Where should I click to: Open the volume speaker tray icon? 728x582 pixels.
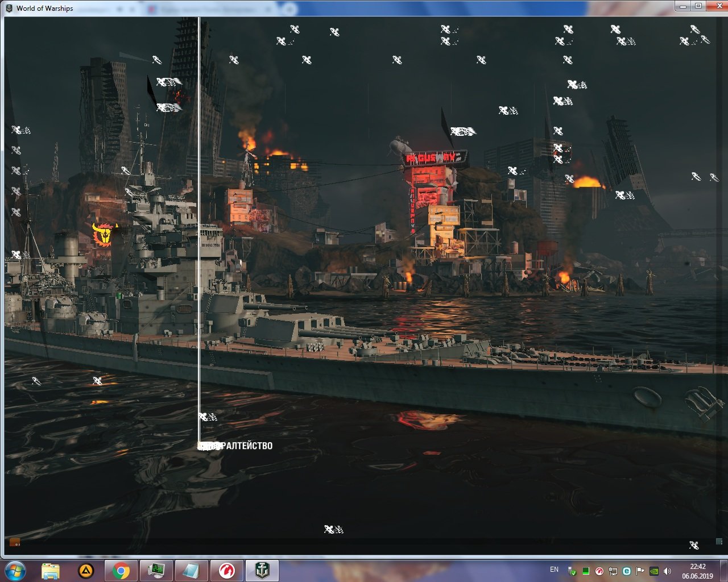667,571
